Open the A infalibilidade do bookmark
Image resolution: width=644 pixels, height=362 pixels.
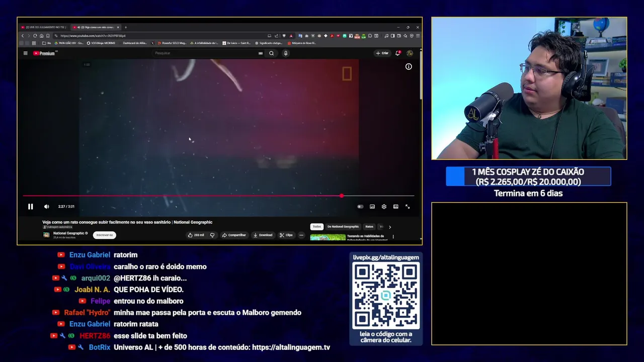(204, 43)
